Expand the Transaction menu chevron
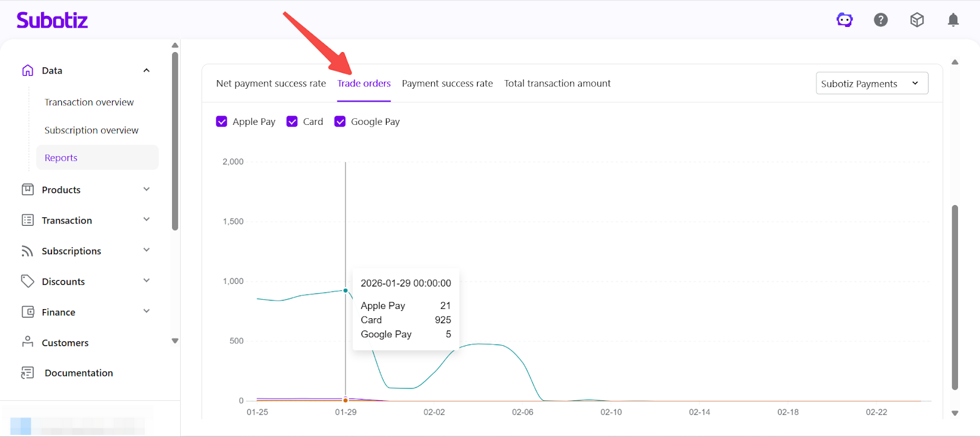The image size is (980, 437). (146, 220)
